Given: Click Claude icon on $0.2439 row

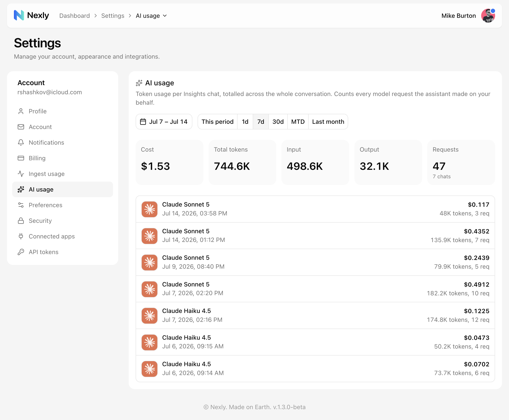Looking at the screenshot, I should [149, 263].
